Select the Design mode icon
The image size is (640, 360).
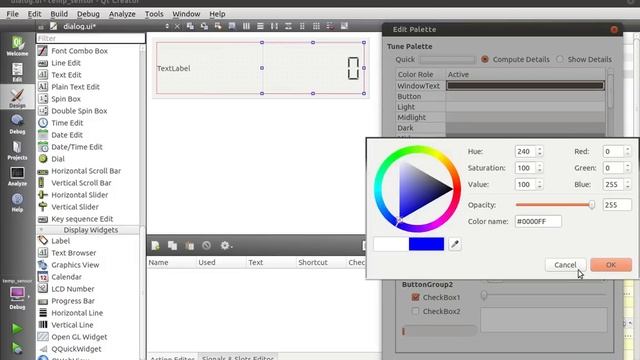pos(17,97)
